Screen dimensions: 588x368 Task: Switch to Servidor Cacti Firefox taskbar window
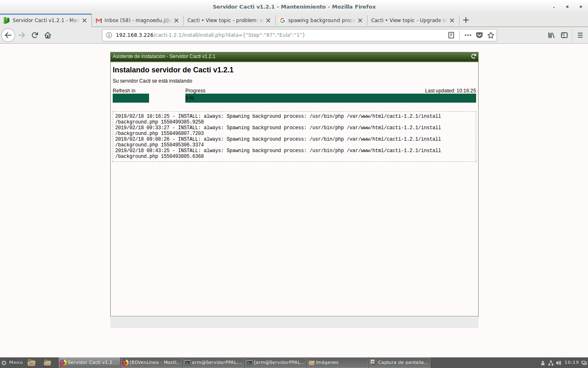point(89,363)
